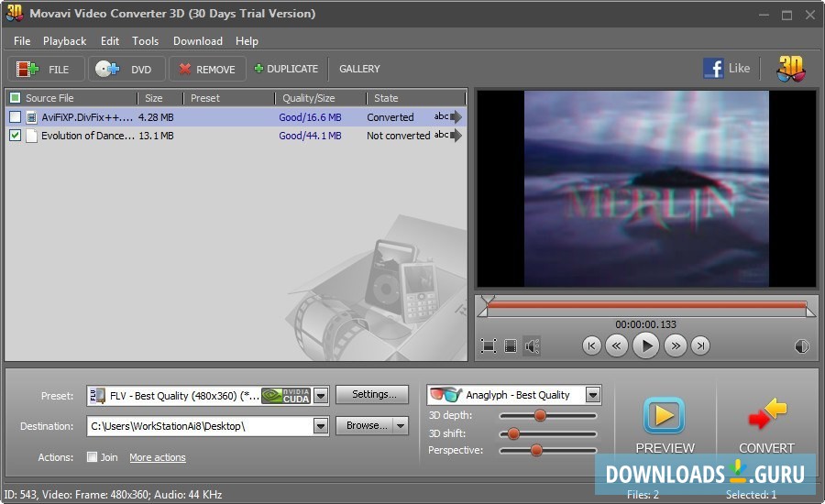Click the red playback timeline bar

646,305
